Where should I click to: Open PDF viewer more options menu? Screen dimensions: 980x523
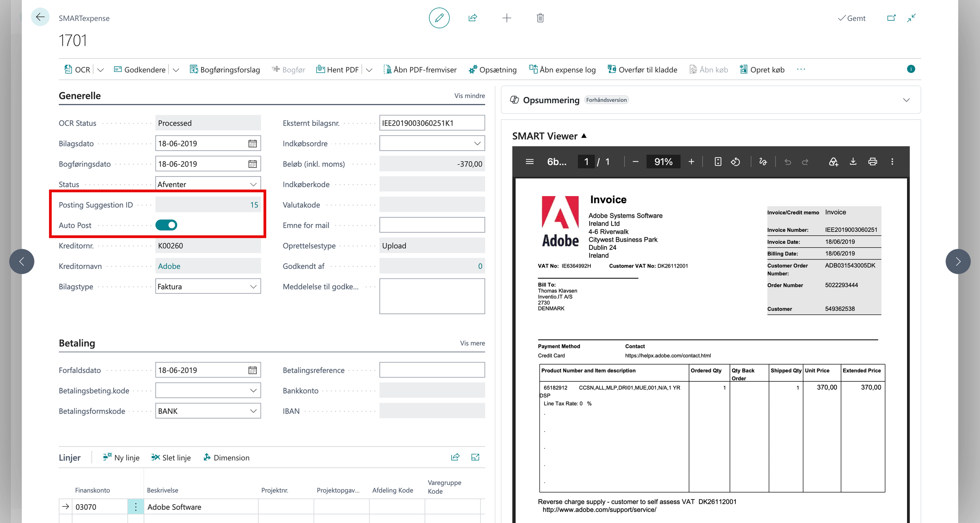tap(892, 162)
